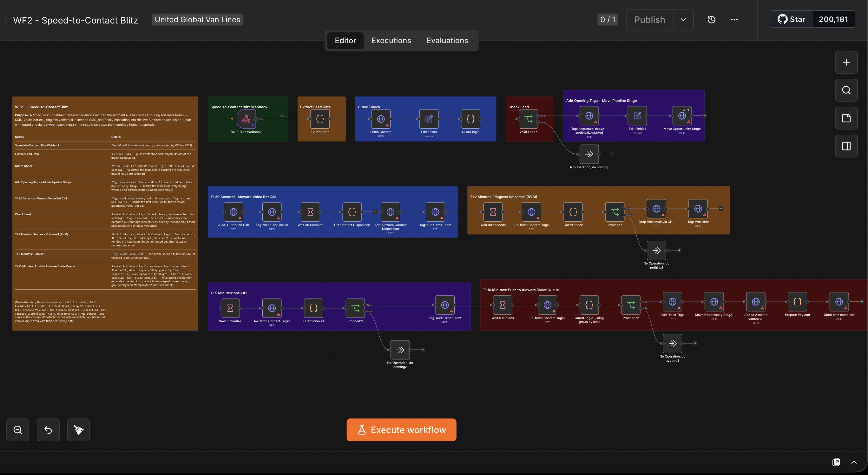Select the Get Contact Disposition node

(352, 212)
